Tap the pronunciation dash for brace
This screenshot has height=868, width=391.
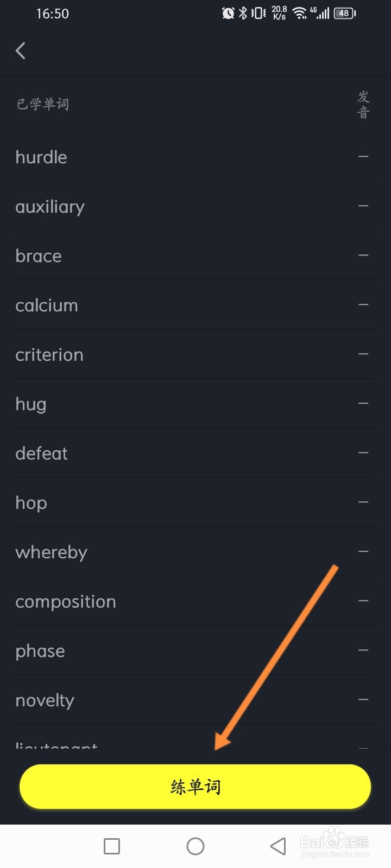(363, 256)
